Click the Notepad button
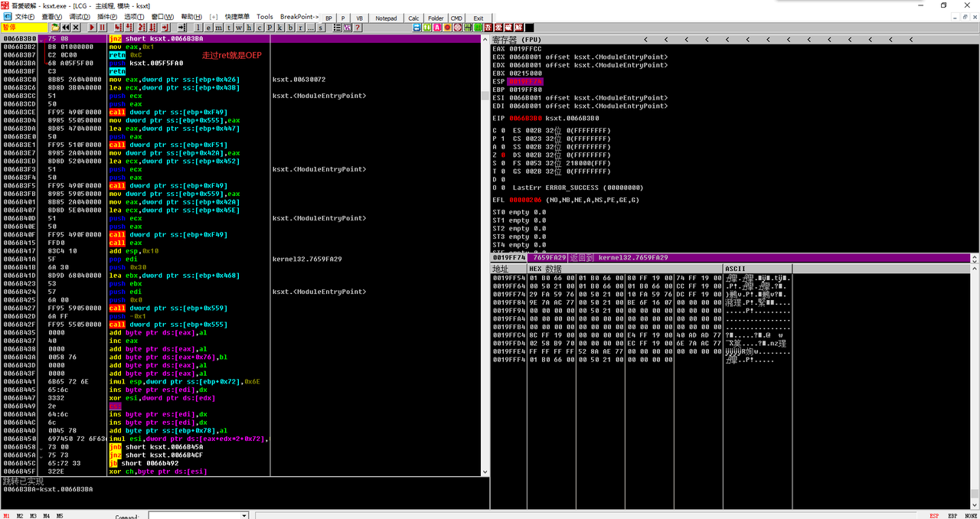 (x=387, y=18)
